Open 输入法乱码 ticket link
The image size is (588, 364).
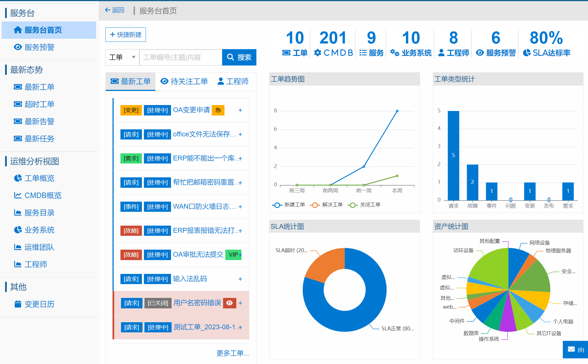point(190,279)
